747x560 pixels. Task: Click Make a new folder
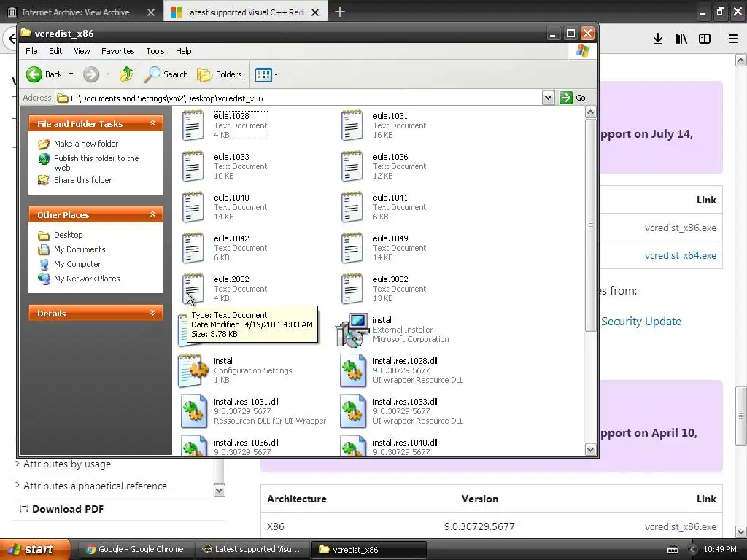click(86, 144)
